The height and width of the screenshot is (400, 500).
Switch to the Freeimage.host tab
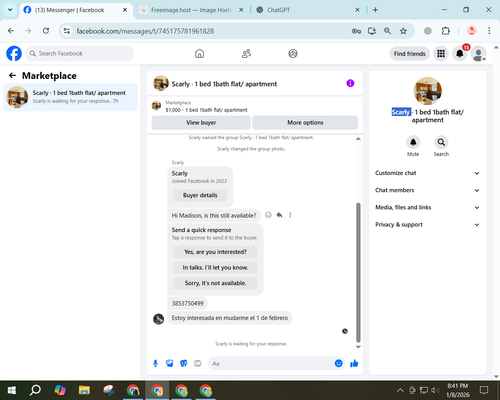coord(191,10)
